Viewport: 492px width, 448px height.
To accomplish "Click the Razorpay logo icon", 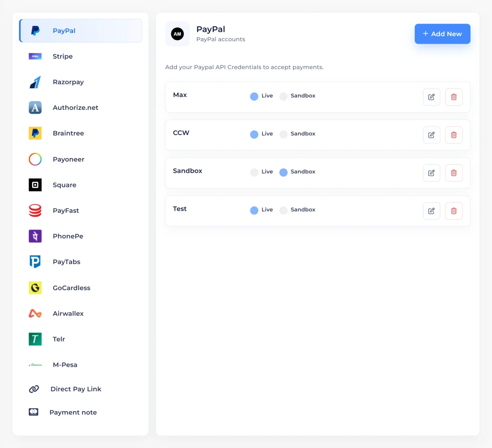I will pos(35,82).
